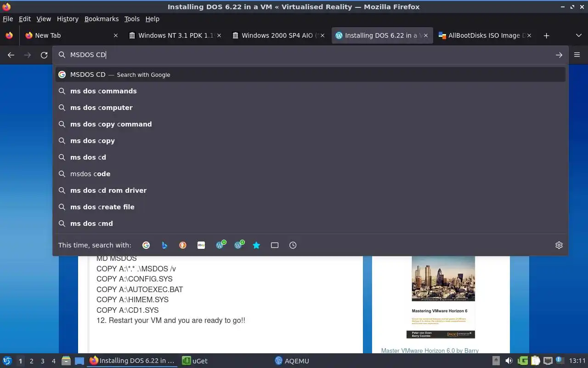The width and height of the screenshot is (588, 368).
Task: Click the removable media eject tray icon
Action: tap(496, 361)
